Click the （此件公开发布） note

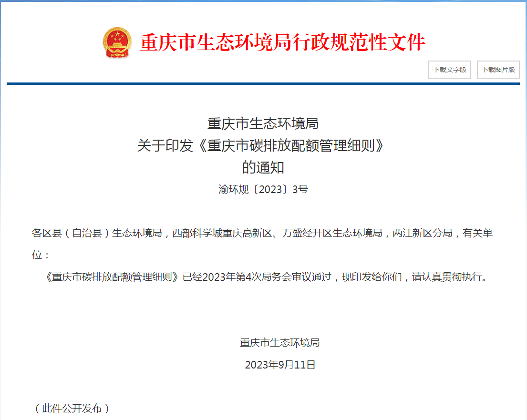tap(72, 409)
